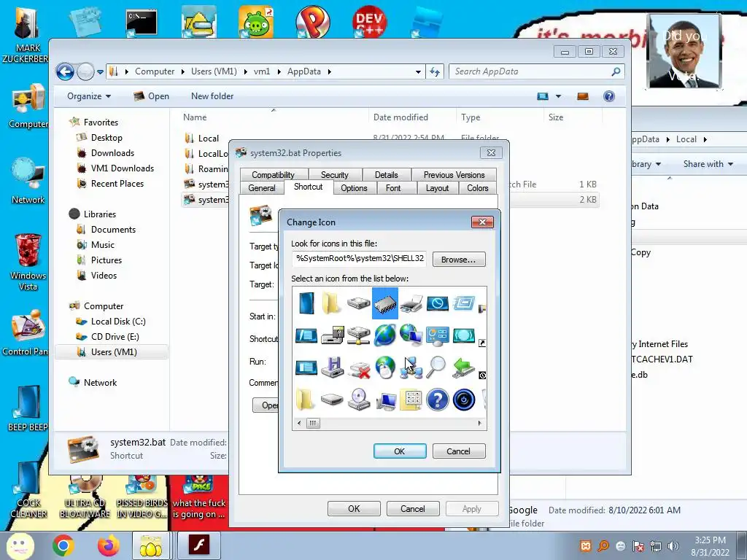Click the icon list horizontal scrollbar thumb
The width and height of the screenshot is (747, 560).
313,423
